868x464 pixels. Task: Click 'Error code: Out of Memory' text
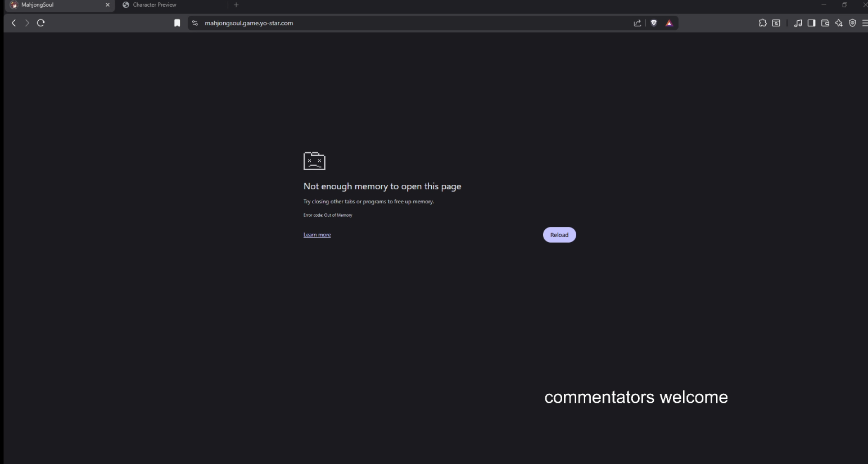point(328,215)
